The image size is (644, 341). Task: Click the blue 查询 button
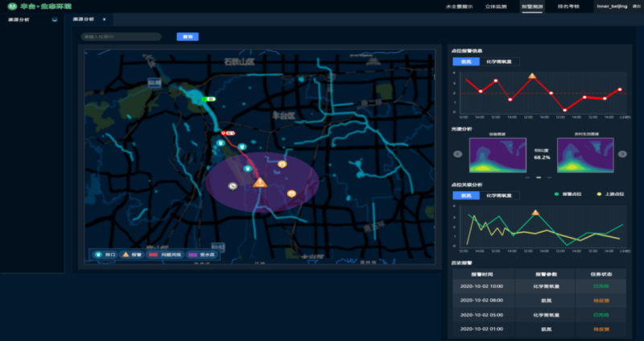pyautogui.click(x=188, y=37)
